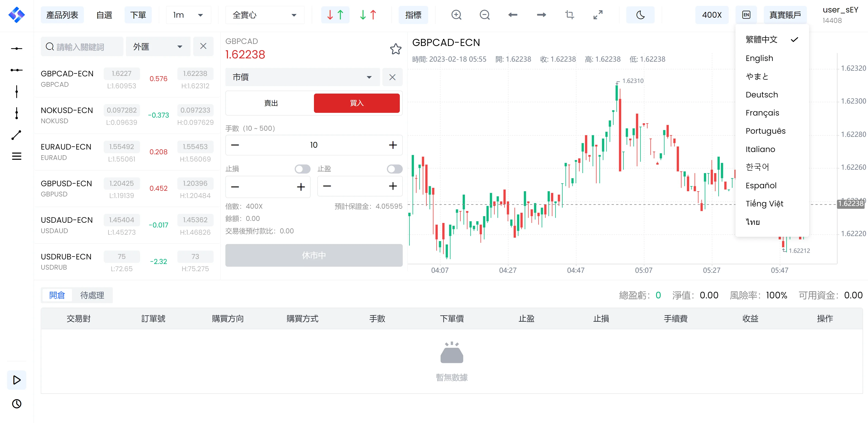Click the zoom in magnifier icon
This screenshot has width=868, height=423.
click(x=456, y=15)
